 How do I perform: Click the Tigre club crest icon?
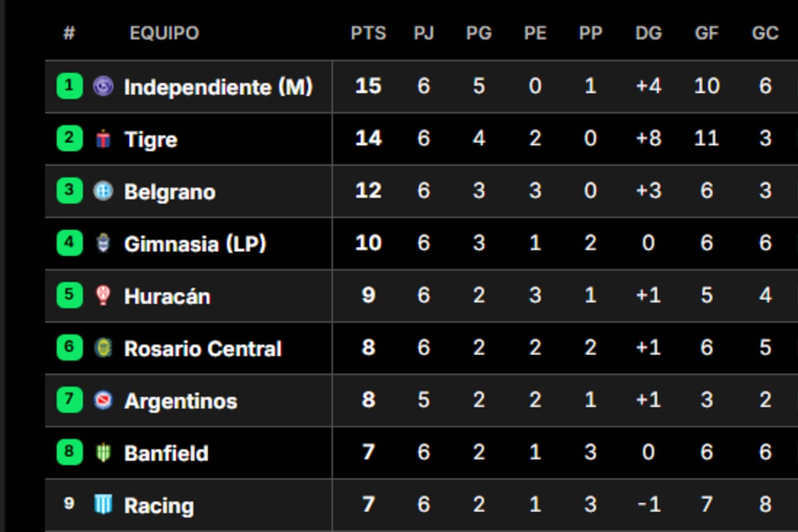click(x=103, y=139)
